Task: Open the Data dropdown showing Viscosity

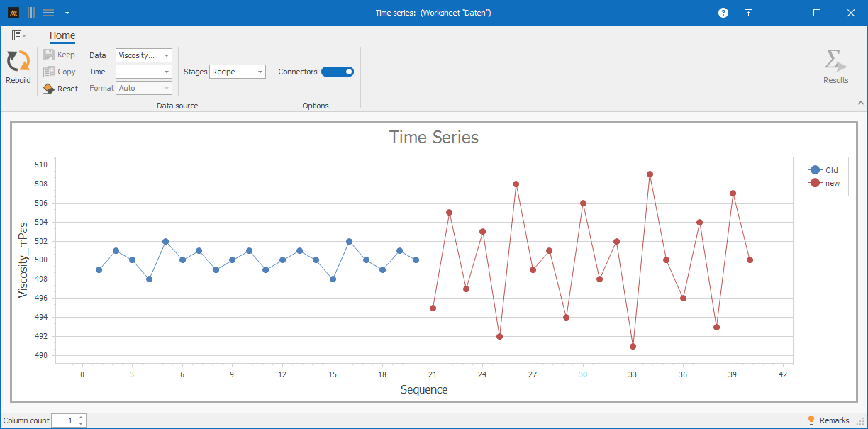Action: click(143, 55)
